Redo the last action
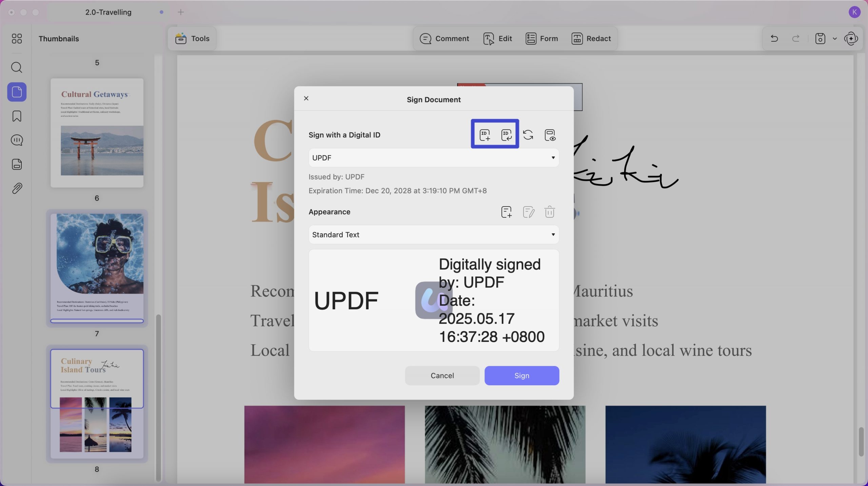 click(x=796, y=39)
